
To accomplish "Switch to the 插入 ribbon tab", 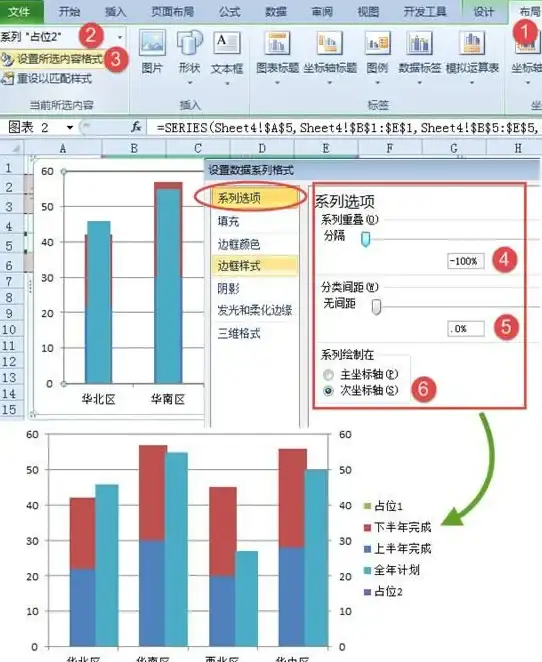I will [x=115, y=11].
